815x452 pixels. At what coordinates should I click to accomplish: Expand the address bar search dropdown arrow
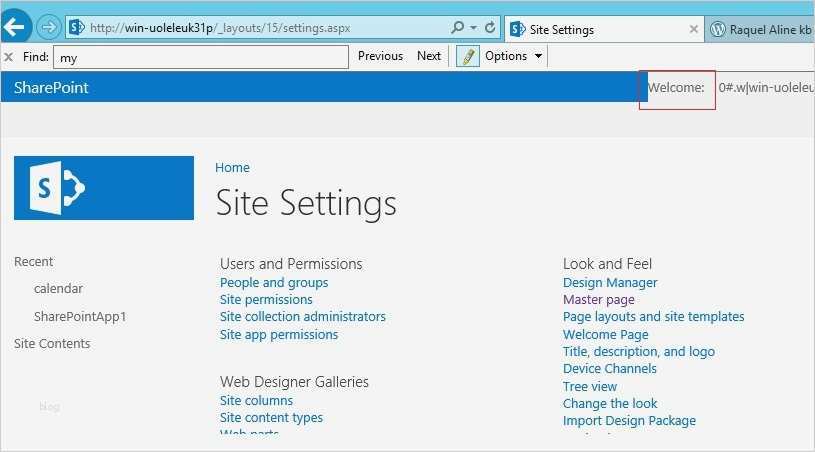click(x=472, y=28)
